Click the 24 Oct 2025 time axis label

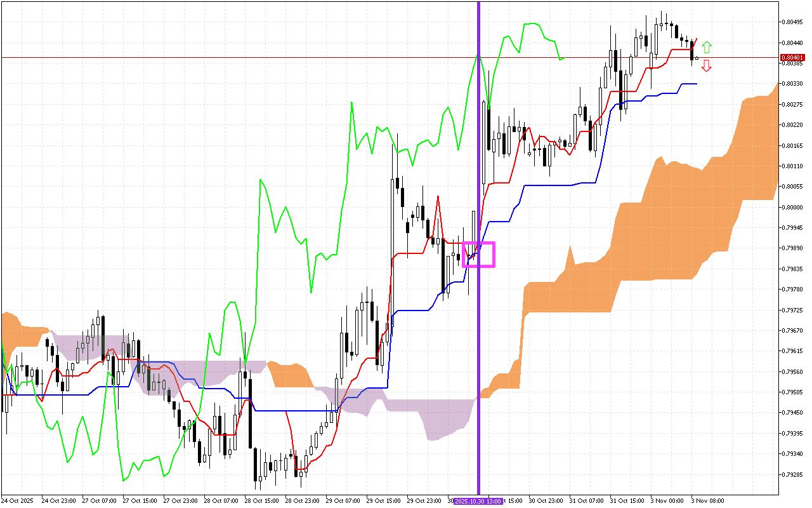pos(18,501)
